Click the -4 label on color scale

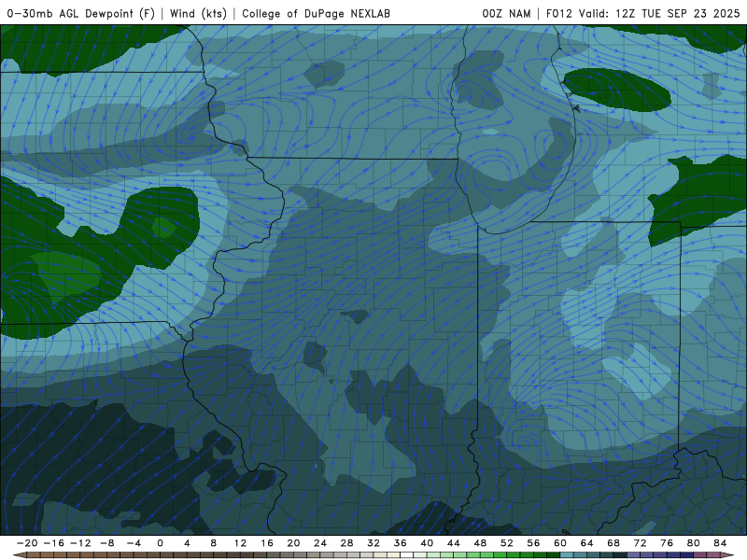(134, 543)
